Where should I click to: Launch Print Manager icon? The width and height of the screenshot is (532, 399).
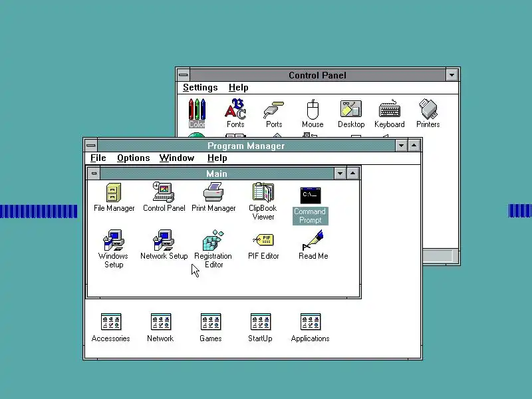(x=213, y=192)
